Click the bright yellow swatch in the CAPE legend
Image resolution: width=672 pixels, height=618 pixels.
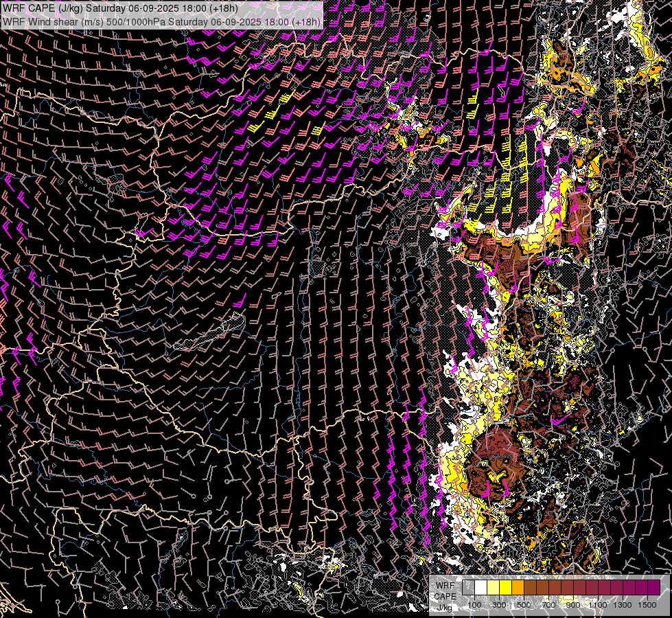point(506,587)
